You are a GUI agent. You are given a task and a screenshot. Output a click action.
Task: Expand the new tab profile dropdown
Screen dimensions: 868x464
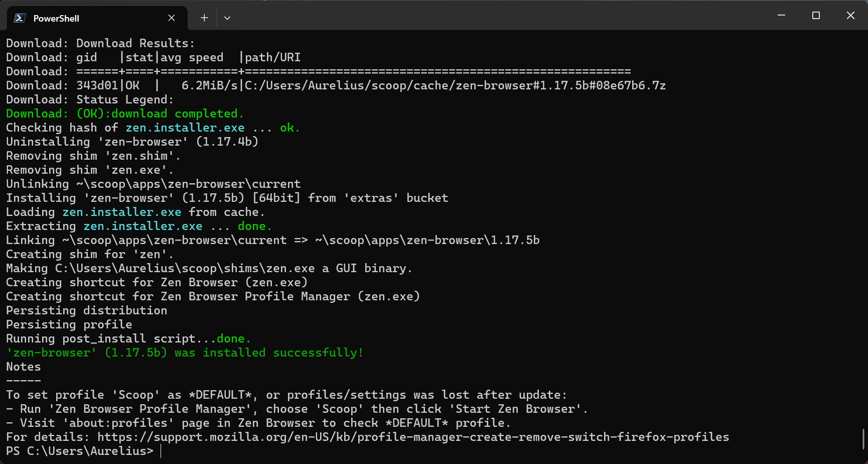click(x=227, y=18)
